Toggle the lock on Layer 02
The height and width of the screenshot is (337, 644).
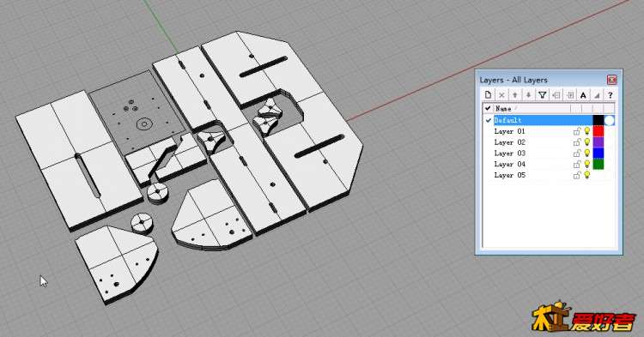point(577,142)
